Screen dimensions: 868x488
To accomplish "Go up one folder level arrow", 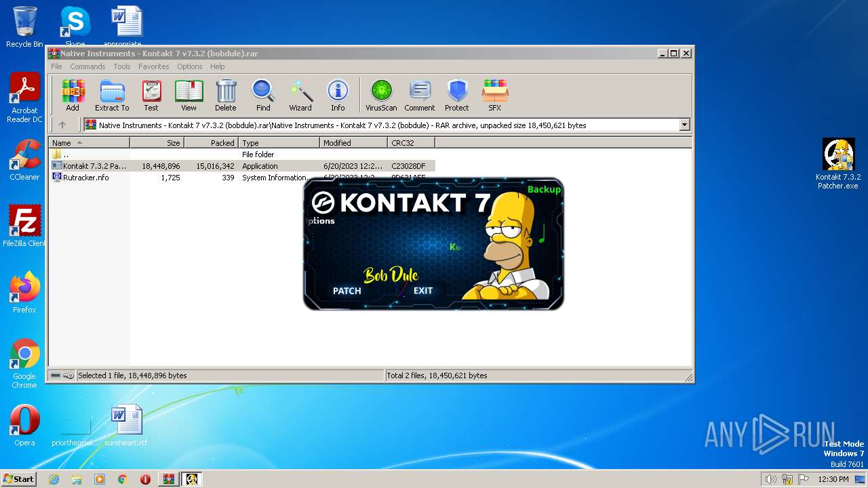I will pyautogui.click(x=62, y=125).
